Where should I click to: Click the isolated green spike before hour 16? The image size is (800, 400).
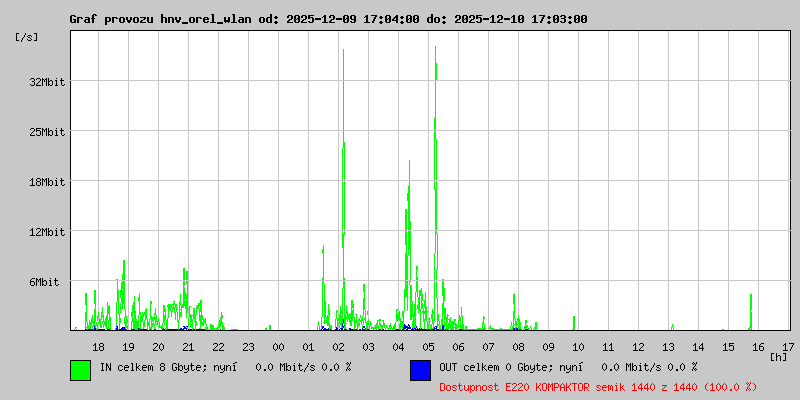pyautogui.click(x=750, y=310)
